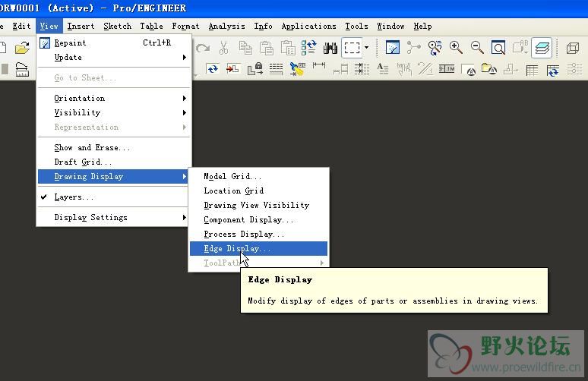588x381 pixels.
Task: Expand the Update submenu
Action: tap(115, 58)
